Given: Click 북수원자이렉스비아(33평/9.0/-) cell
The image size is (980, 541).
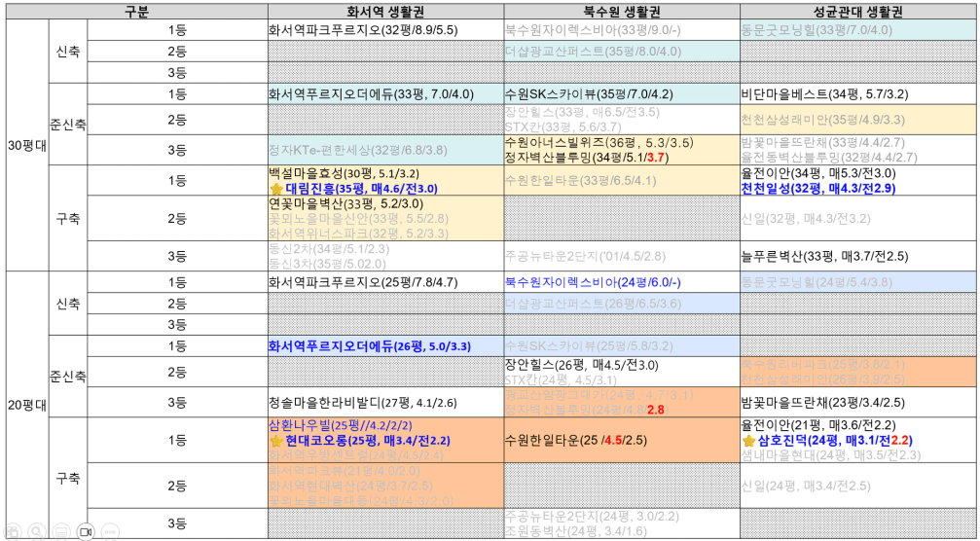Looking at the screenshot, I should click(x=622, y=30).
